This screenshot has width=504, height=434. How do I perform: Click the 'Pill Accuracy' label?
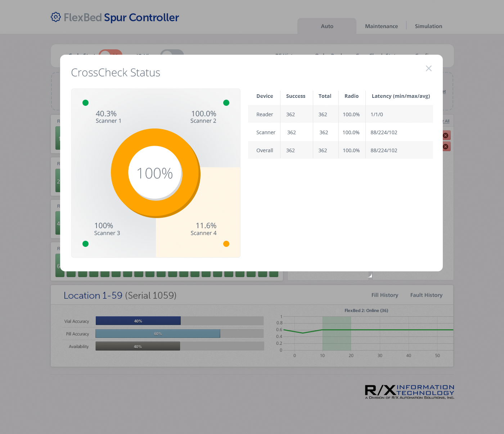(x=77, y=334)
